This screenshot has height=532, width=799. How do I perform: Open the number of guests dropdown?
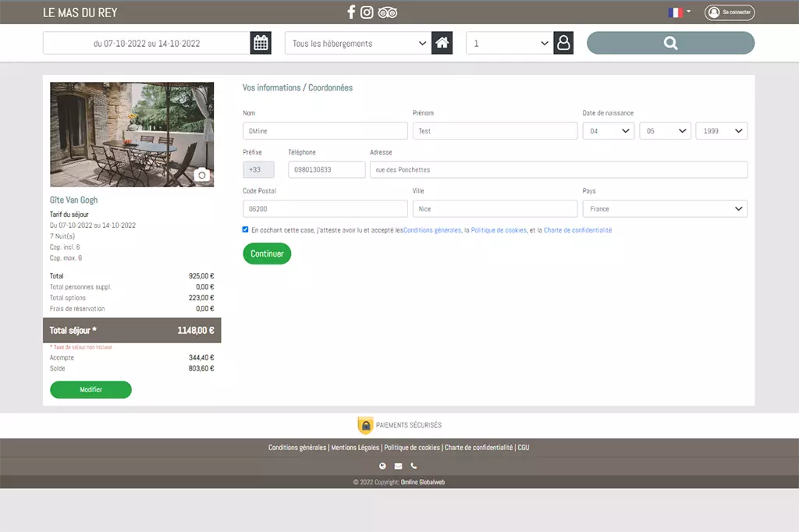[x=510, y=44]
